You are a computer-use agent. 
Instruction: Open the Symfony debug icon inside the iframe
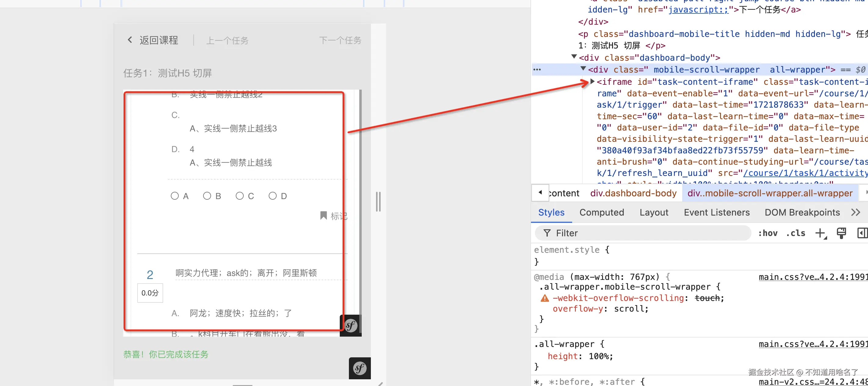pyautogui.click(x=350, y=325)
